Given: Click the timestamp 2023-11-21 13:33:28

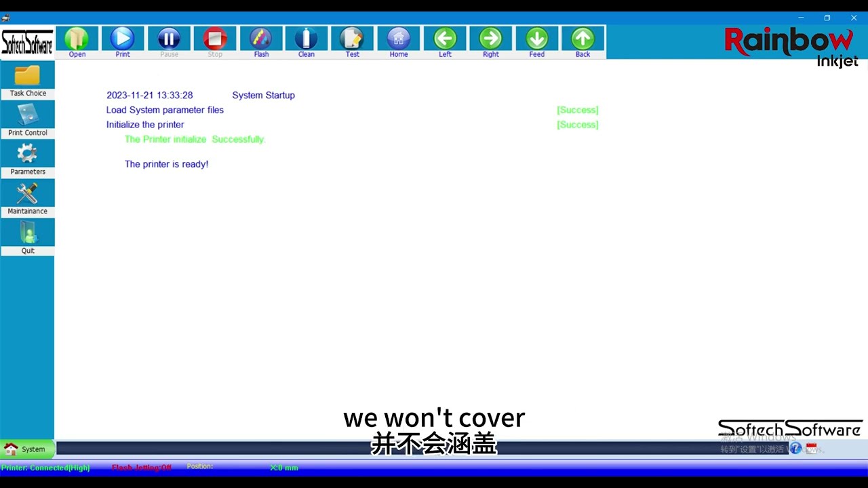Looking at the screenshot, I should point(149,96).
